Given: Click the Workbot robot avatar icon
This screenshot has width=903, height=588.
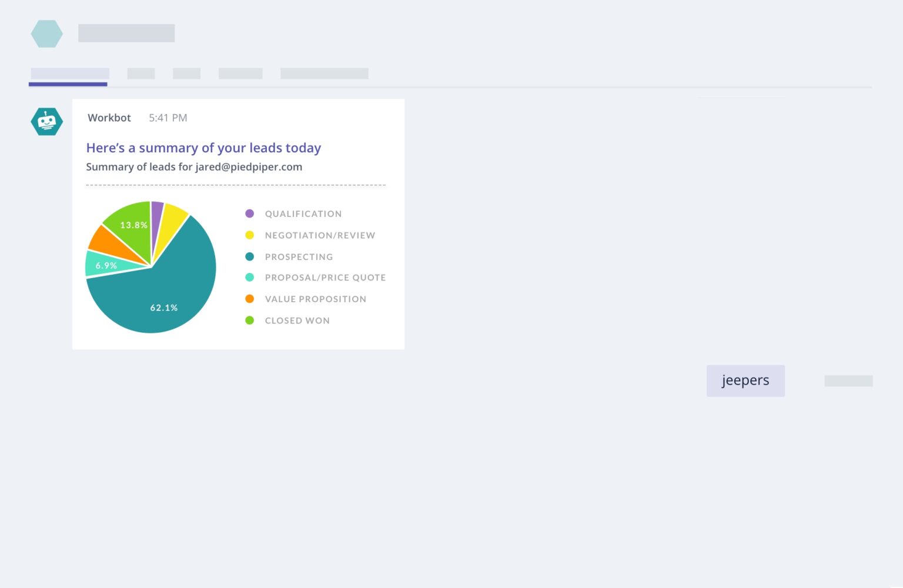Looking at the screenshot, I should point(46,121).
